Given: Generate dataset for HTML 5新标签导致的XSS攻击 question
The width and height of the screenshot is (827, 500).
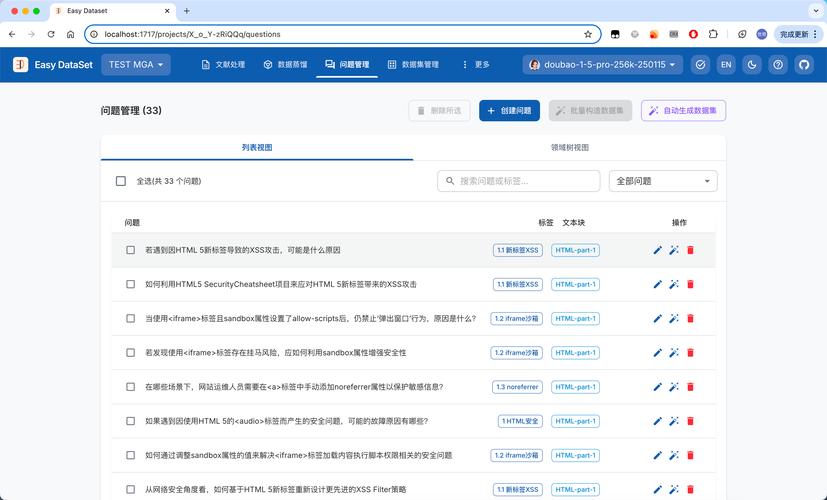Looking at the screenshot, I should [x=674, y=250].
